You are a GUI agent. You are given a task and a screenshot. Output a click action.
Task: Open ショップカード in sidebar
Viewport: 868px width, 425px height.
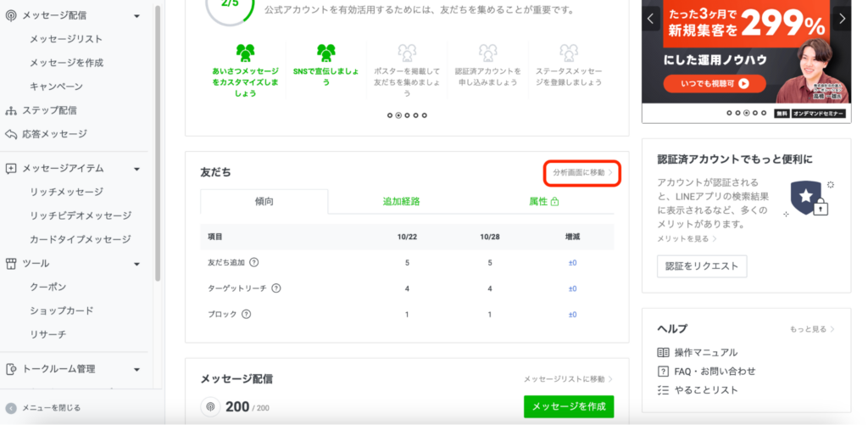pos(62,310)
